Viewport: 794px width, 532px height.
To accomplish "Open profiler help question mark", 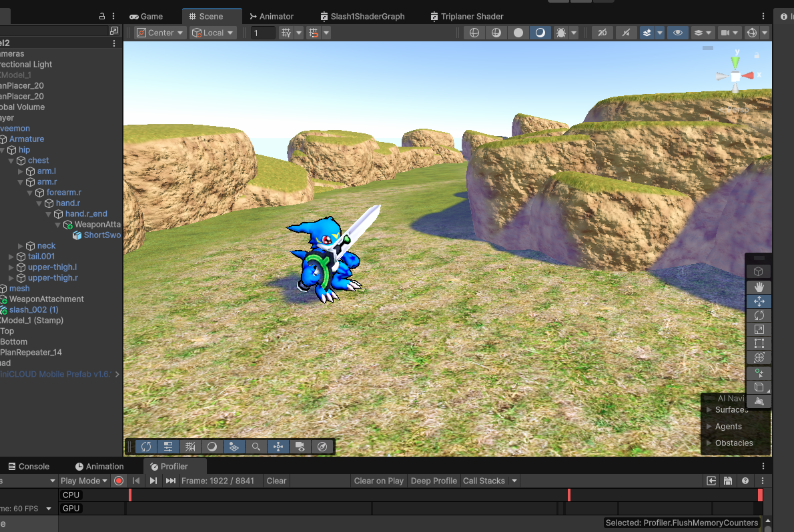I will click(745, 481).
